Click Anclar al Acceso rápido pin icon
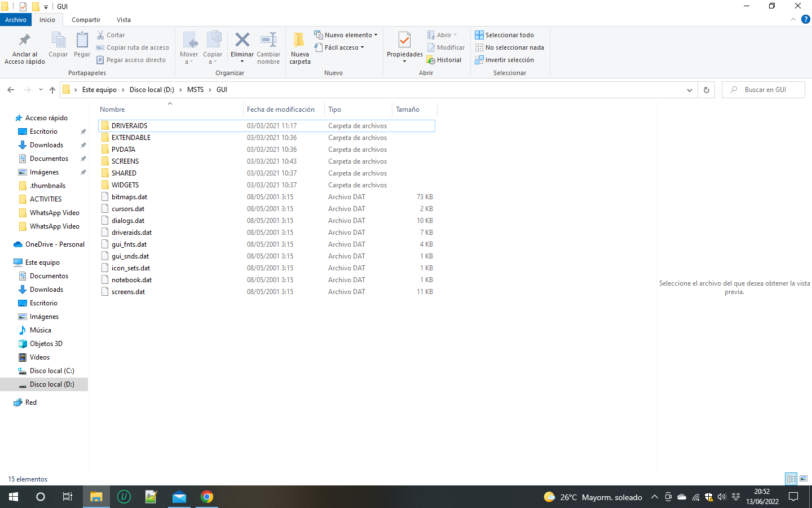 24,41
